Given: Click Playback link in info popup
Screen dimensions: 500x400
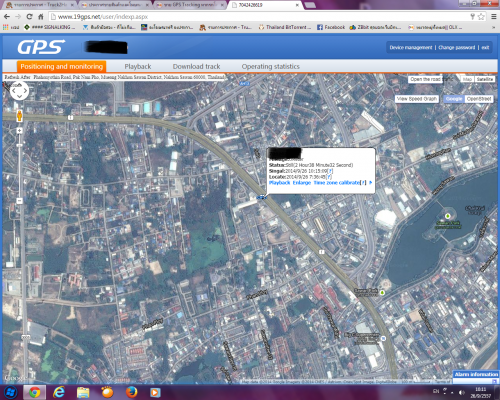Looking at the screenshot, I should tap(279, 183).
